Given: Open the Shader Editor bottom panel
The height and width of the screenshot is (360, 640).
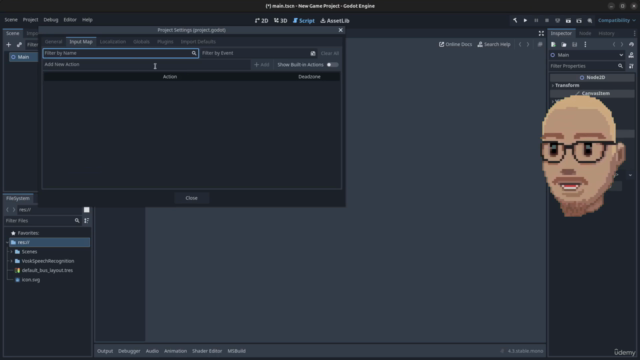Looking at the screenshot, I should pos(207,351).
